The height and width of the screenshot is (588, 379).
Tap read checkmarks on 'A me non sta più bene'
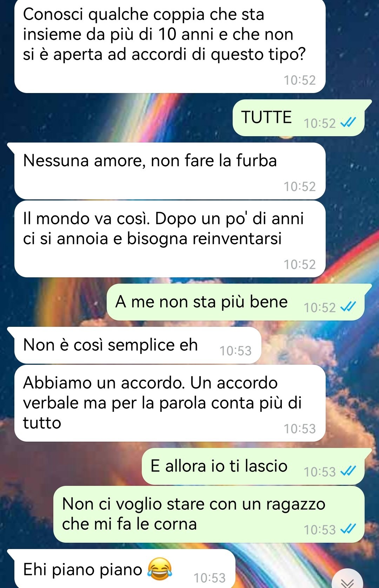click(348, 306)
